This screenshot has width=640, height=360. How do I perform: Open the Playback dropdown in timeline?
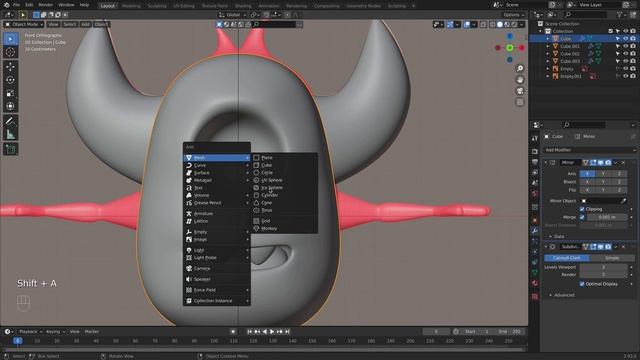click(31, 332)
